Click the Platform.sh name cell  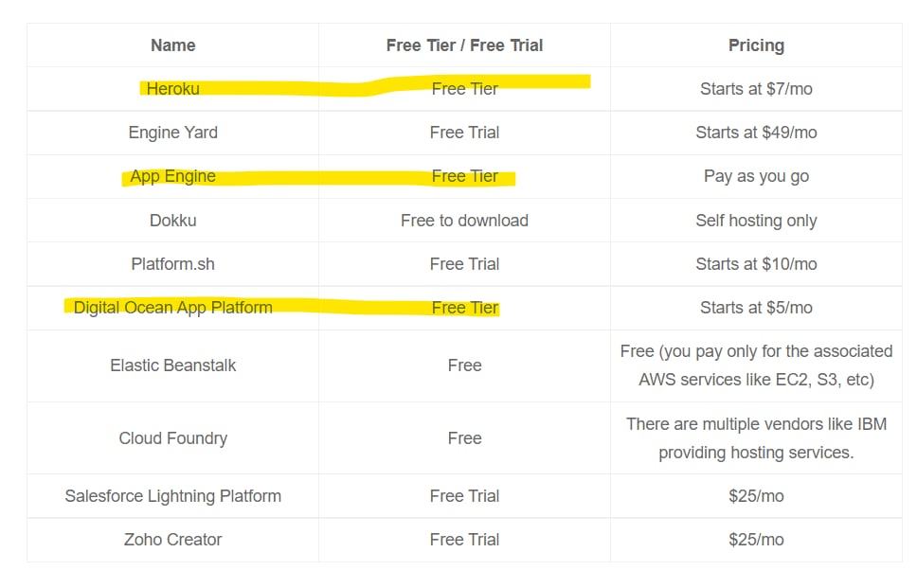pos(173,264)
